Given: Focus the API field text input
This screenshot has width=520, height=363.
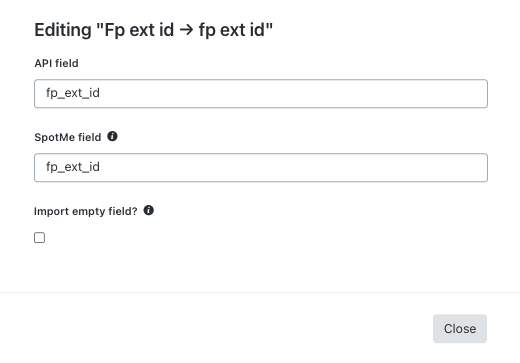Looking at the screenshot, I should pos(261,93).
